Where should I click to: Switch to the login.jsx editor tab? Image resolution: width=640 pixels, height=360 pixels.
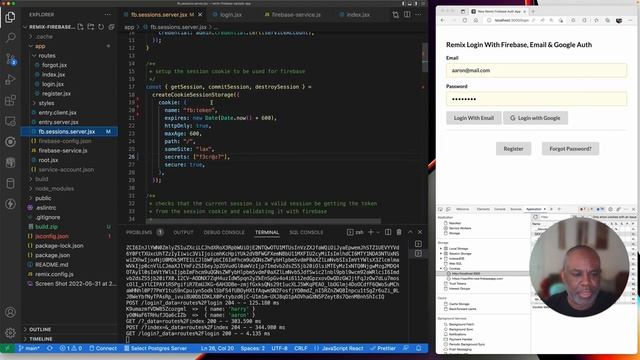(x=231, y=15)
